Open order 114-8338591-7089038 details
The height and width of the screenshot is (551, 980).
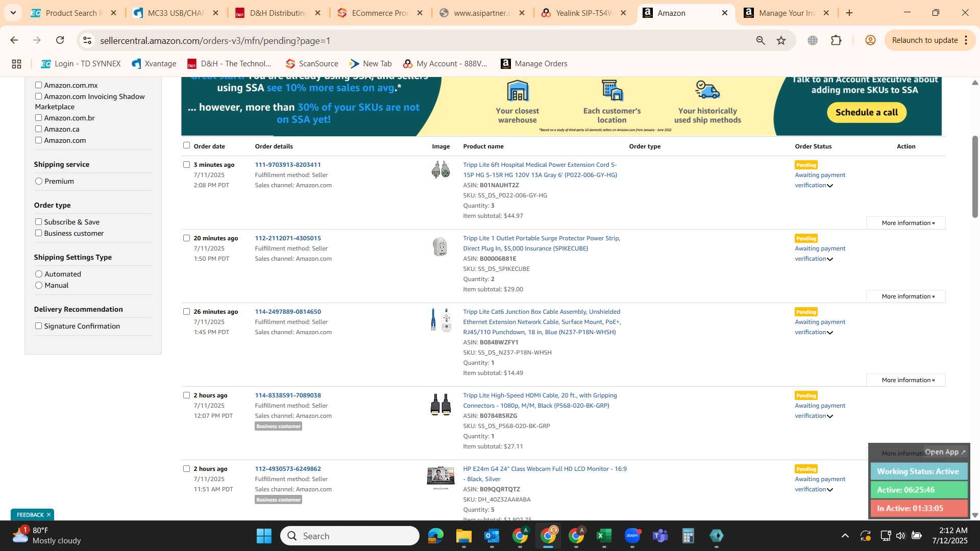coord(288,395)
